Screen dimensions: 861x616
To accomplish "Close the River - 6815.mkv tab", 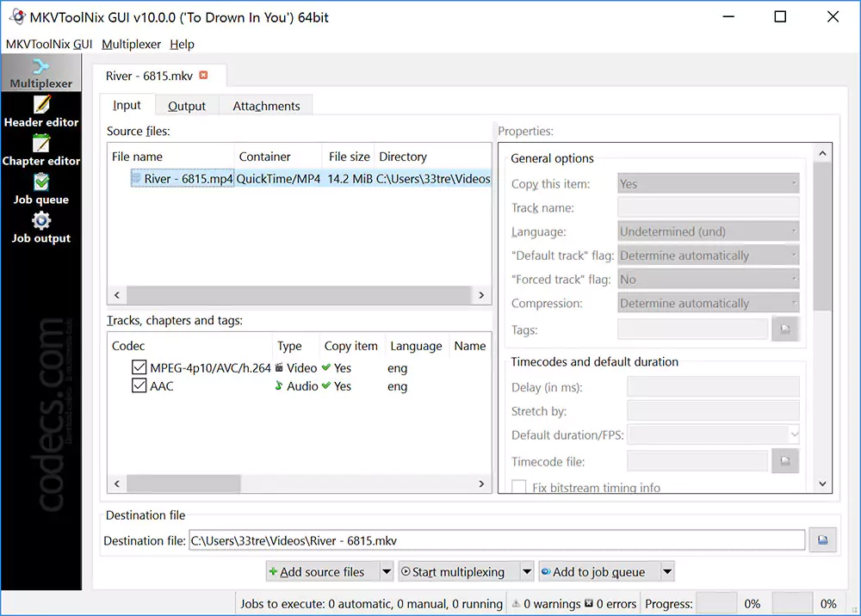I will pos(204,75).
